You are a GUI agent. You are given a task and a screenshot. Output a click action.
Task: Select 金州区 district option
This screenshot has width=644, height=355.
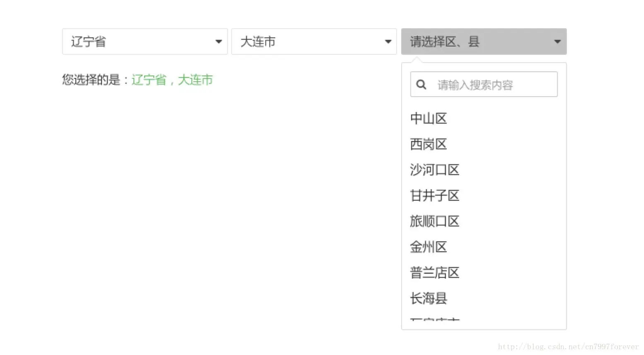(429, 247)
